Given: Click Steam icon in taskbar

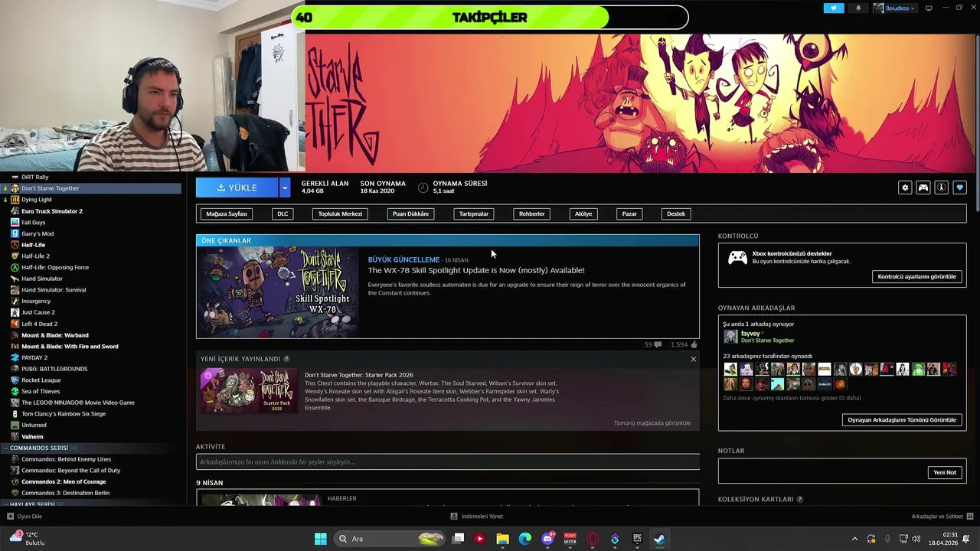Looking at the screenshot, I should pos(659,539).
